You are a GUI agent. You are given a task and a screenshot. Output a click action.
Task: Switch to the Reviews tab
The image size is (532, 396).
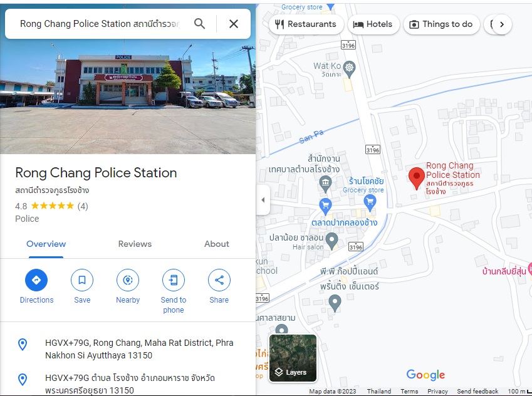(x=135, y=244)
